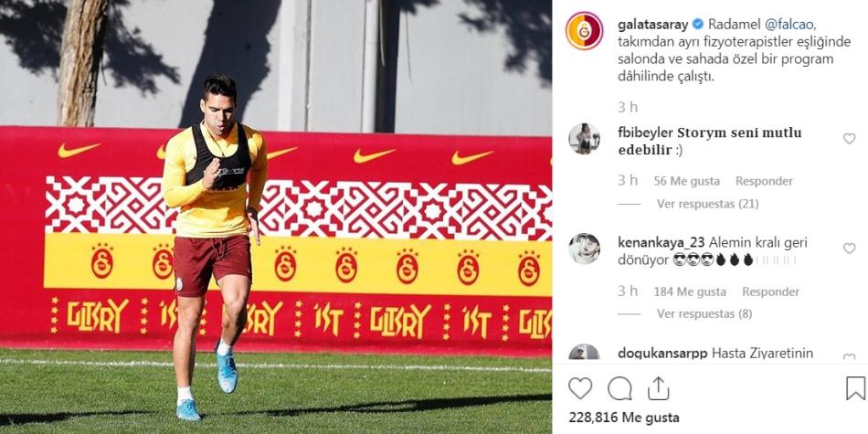Reply to kenankaya_23 with Responder
The image size is (868, 434).
click(770, 291)
